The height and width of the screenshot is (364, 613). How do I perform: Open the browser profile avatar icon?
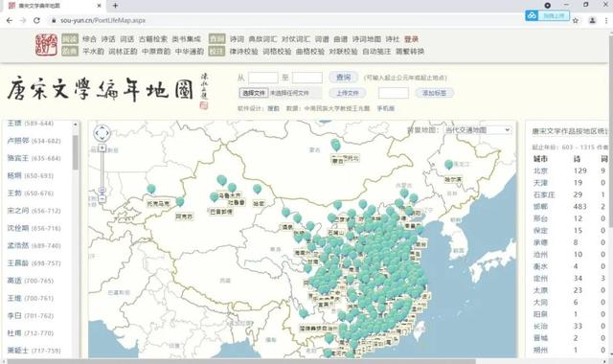tap(592, 20)
